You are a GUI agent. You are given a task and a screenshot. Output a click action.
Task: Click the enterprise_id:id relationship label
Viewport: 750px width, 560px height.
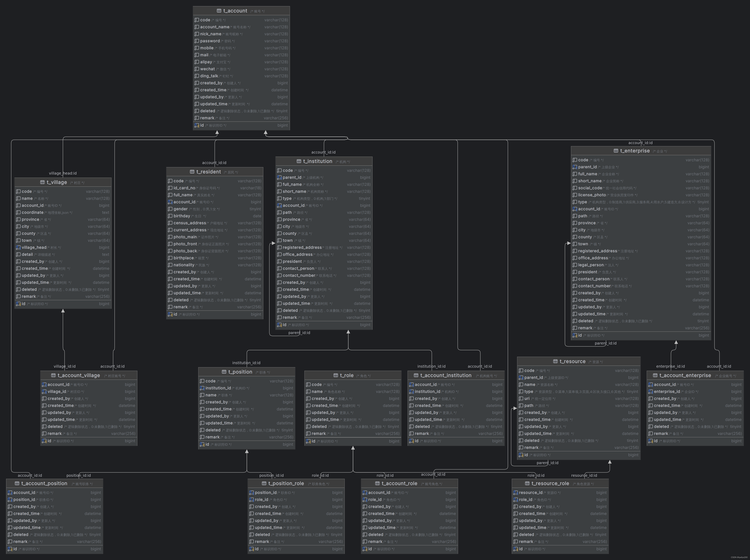(670, 366)
